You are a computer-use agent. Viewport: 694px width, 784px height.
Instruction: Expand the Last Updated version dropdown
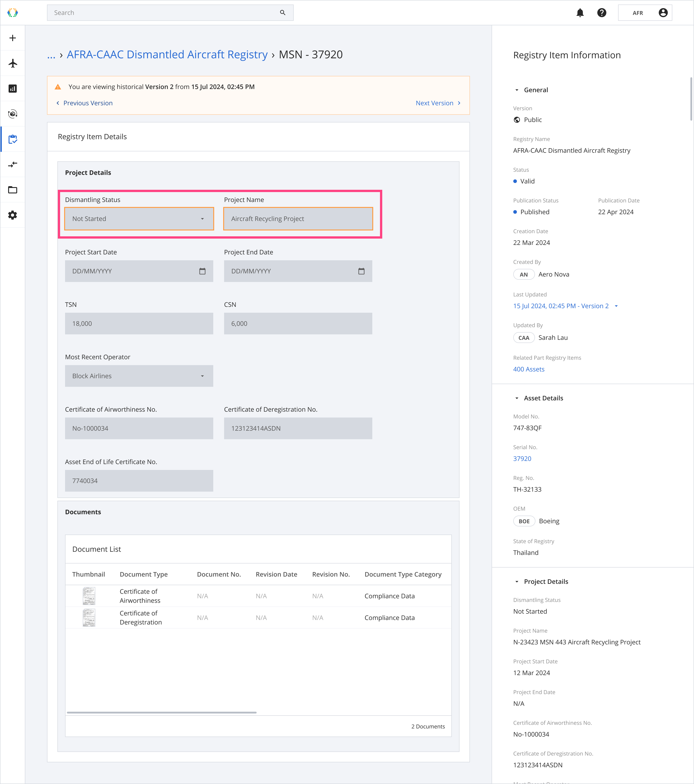pyautogui.click(x=616, y=306)
